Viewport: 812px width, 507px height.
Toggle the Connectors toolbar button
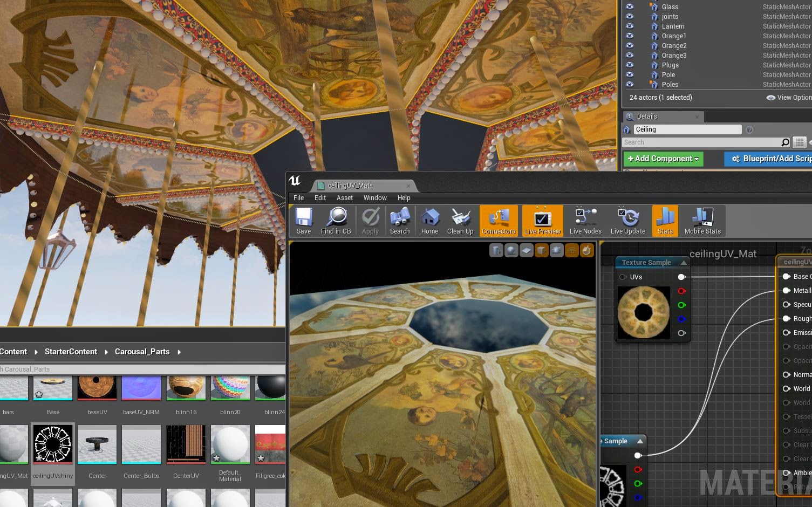tap(499, 221)
